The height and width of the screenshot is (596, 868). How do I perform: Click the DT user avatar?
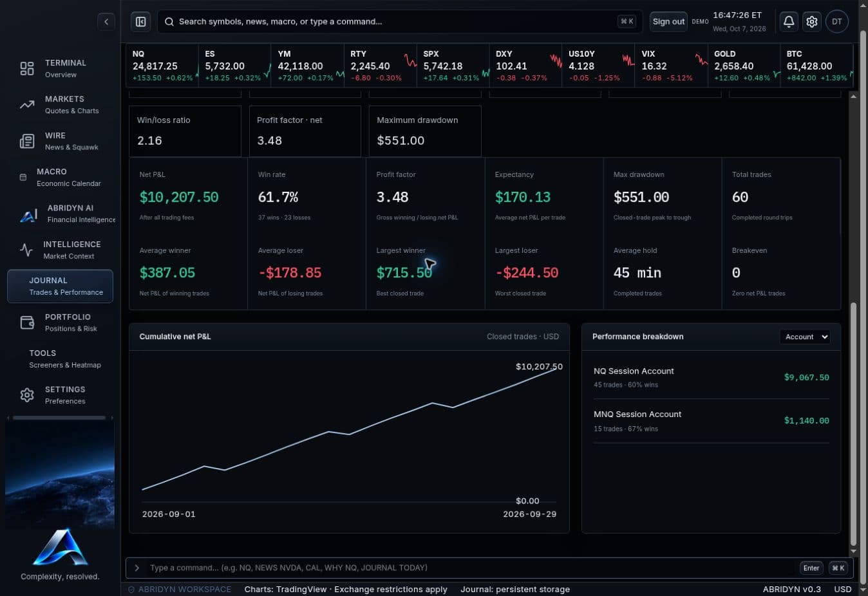coord(837,21)
